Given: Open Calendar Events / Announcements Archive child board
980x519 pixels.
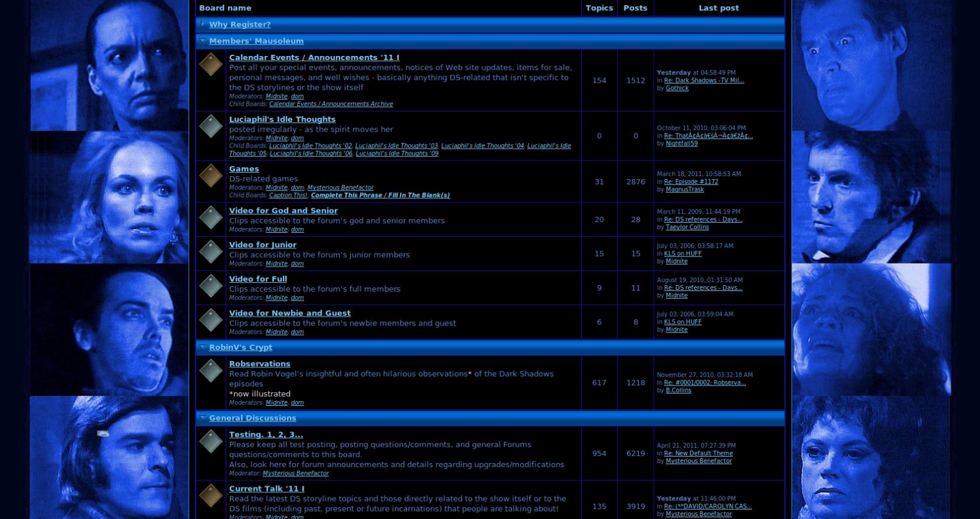Looking at the screenshot, I should pos(331,104).
